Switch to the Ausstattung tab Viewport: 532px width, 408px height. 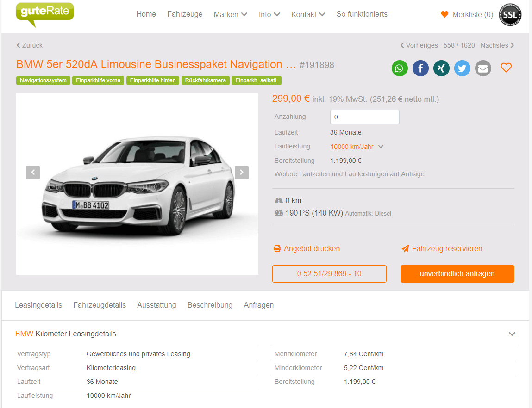tap(156, 305)
